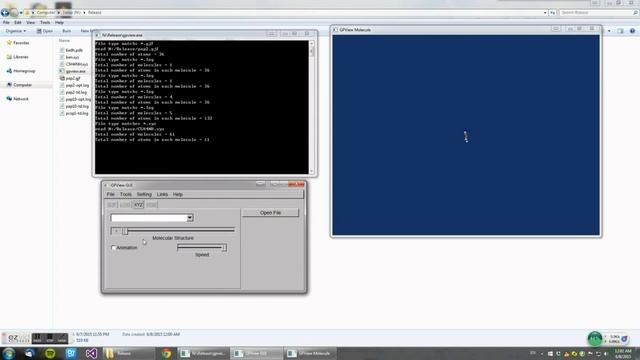Click the Explorer search box

point(597,13)
